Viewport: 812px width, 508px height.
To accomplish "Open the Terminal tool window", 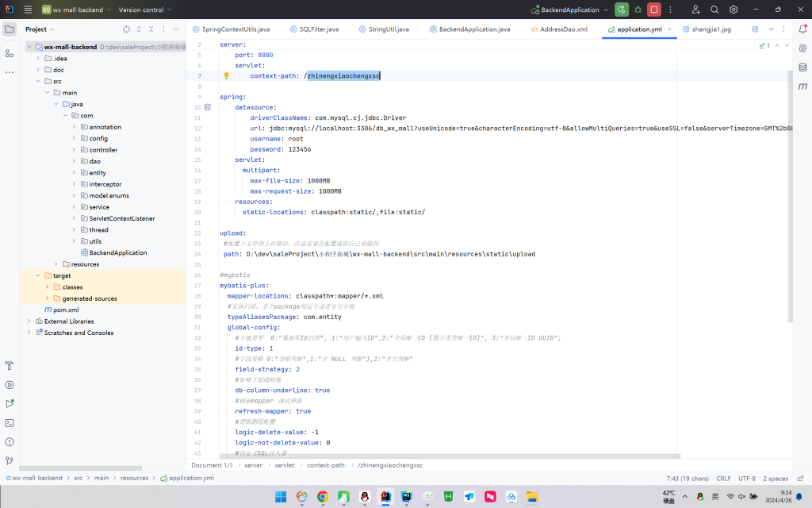I will (x=10, y=422).
